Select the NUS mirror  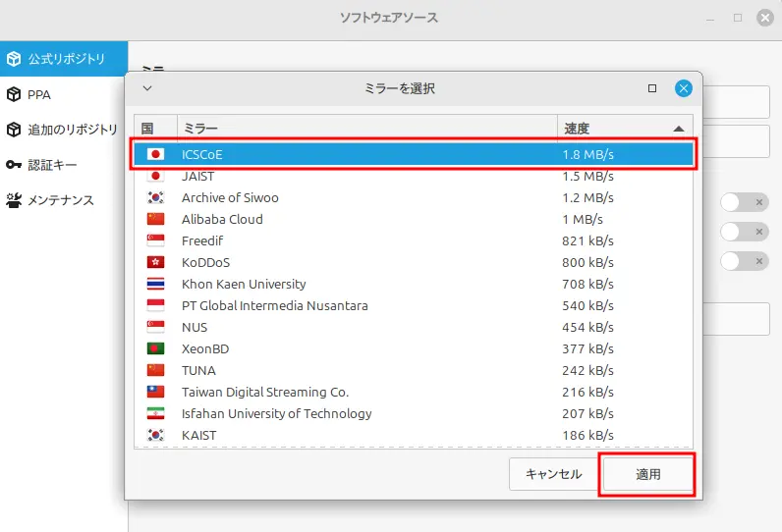[x=414, y=327]
